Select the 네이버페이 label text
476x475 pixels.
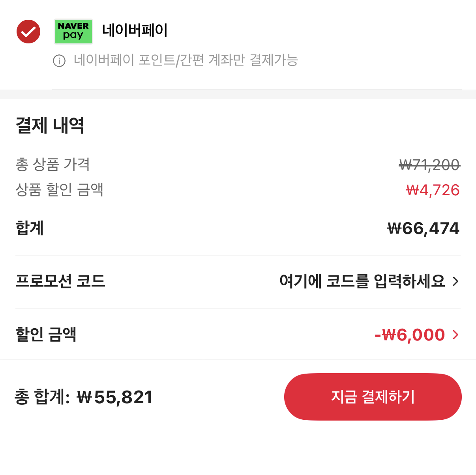[134, 30]
